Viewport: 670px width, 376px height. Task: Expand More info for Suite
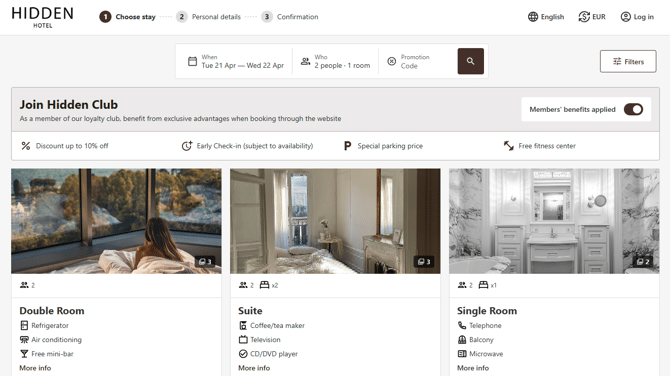point(254,368)
